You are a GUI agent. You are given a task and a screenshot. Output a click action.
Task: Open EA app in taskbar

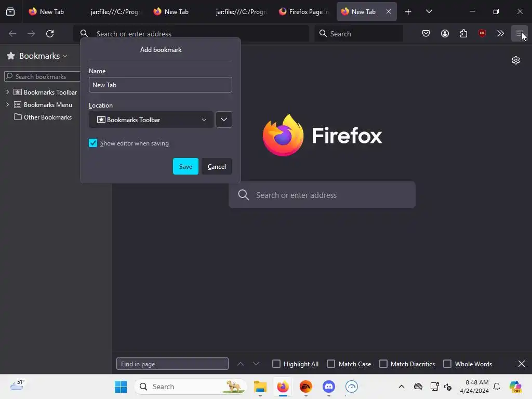pyautogui.click(x=305, y=387)
